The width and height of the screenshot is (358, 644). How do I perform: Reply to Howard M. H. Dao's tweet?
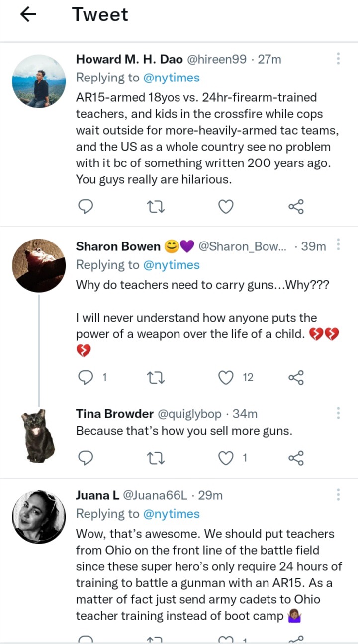pyautogui.click(x=87, y=206)
